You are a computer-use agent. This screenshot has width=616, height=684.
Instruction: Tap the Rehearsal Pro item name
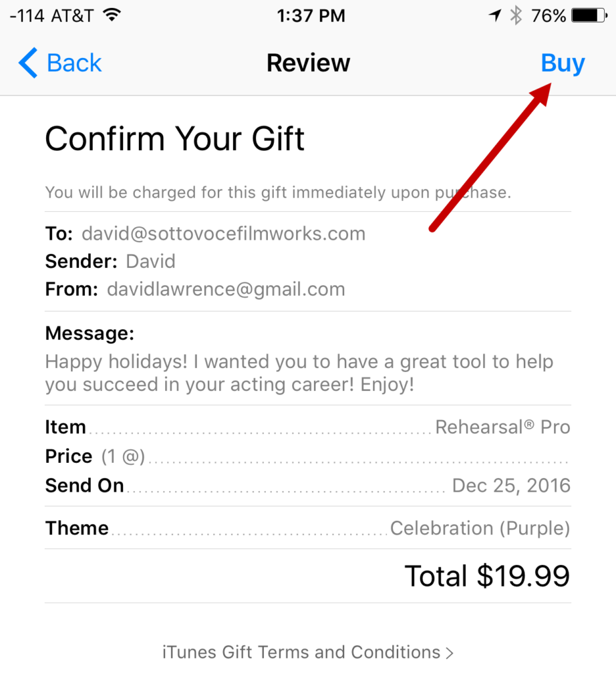[502, 427]
